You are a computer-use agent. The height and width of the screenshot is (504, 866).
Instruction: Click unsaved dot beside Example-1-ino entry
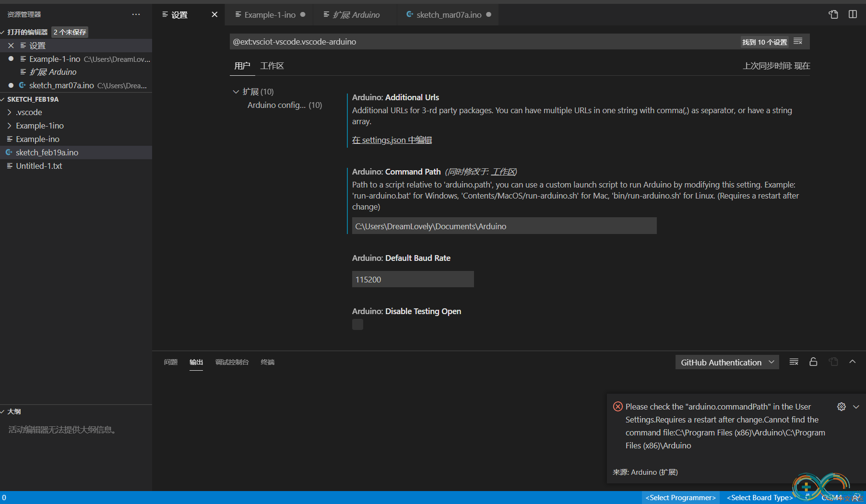(11, 59)
